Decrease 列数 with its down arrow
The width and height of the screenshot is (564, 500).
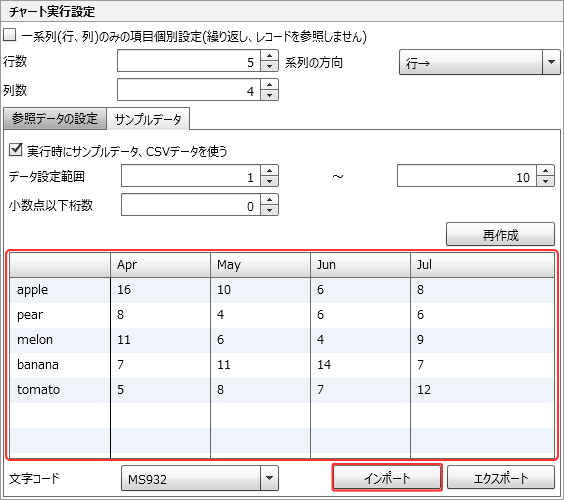pyautogui.click(x=269, y=95)
